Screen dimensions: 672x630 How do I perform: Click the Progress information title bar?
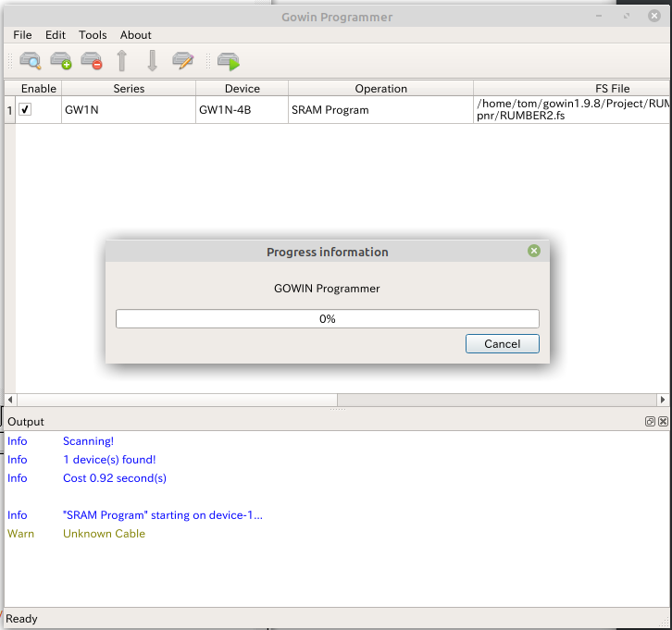328,252
